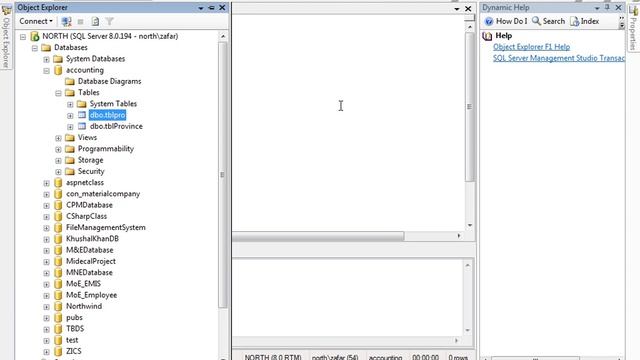The width and height of the screenshot is (640, 360).
Task: Click the Filter funnel icon in Object Explorer
Action: point(109,21)
